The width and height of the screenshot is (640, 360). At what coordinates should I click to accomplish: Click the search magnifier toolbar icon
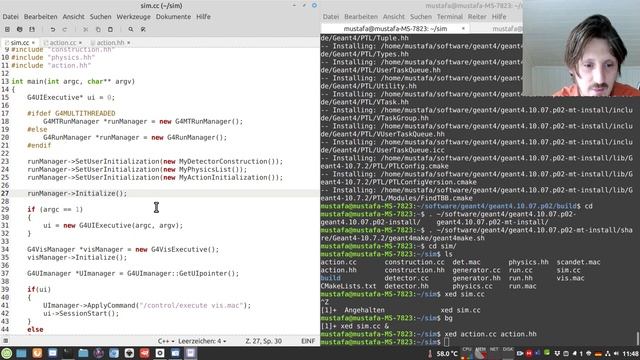coord(131,29)
